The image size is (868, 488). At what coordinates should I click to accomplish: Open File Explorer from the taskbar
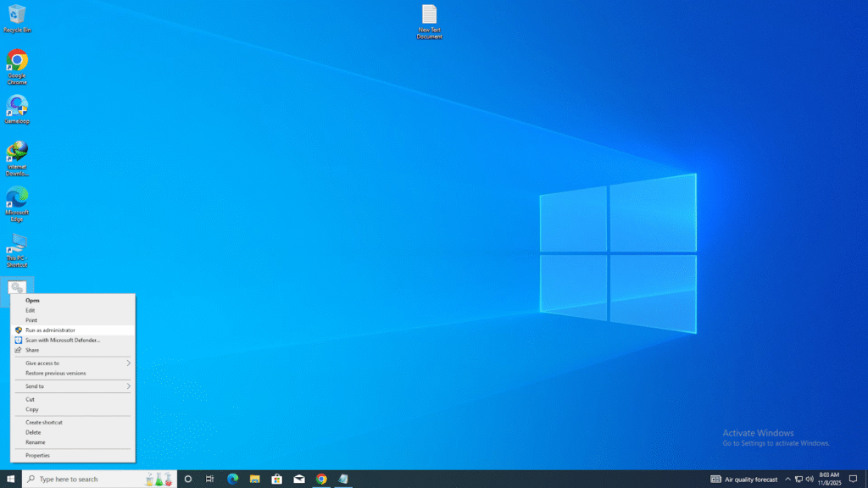pyautogui.click(x=254, y=479)
